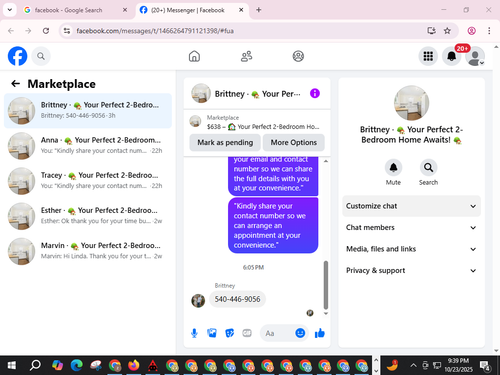Close the facebook - Google Search tab
The image size is (500, 375).
click(125, 10)
